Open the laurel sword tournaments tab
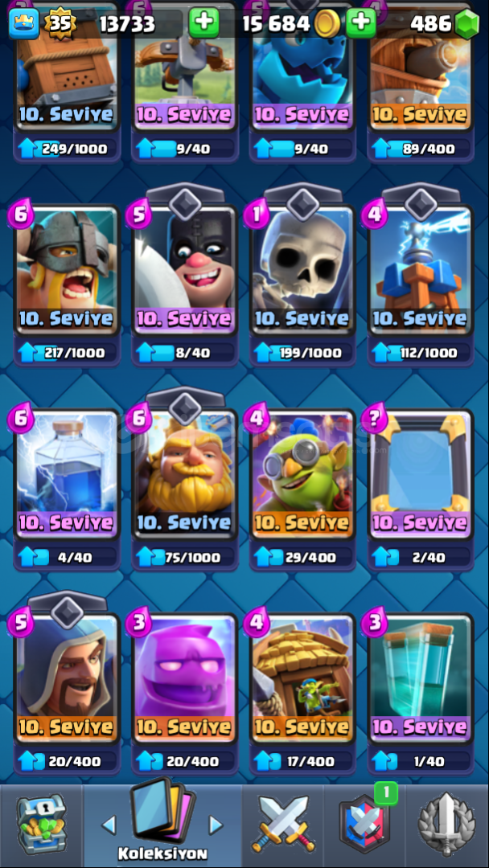The height and width of the screenshot is (868, 489). coord(446,825)
